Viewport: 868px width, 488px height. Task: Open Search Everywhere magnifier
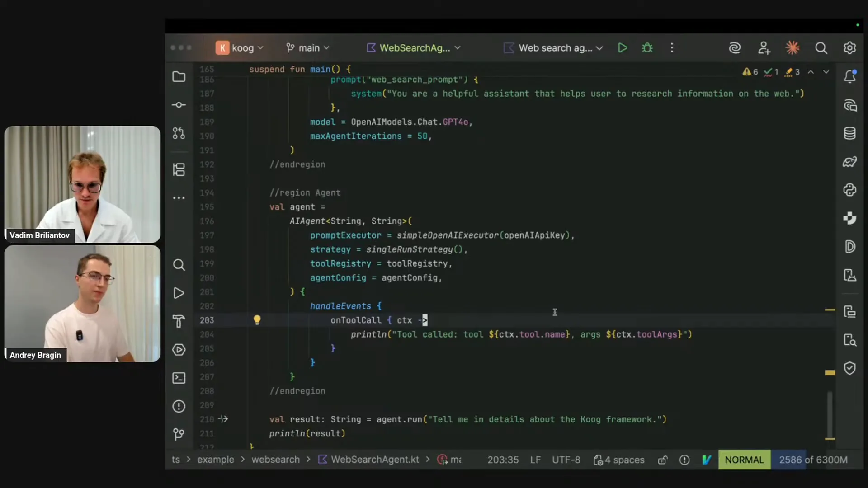click(x=821, y=48)
